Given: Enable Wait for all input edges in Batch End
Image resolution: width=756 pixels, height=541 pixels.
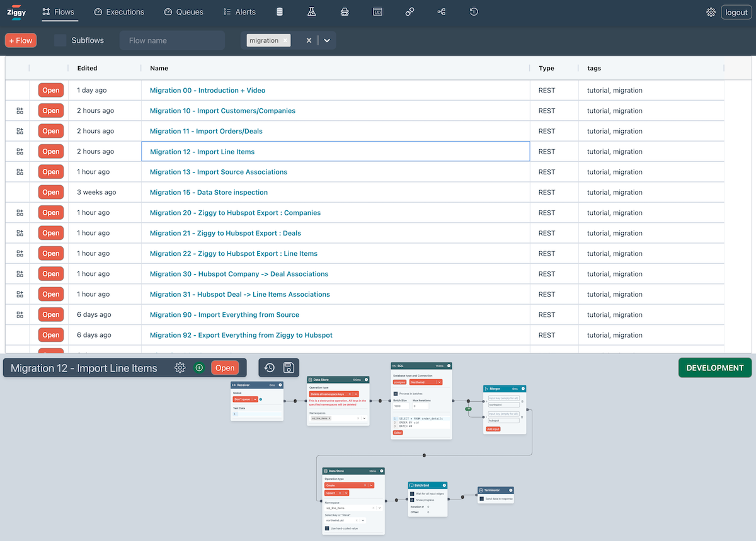Looking at the screenshot, I should [412, 494].
